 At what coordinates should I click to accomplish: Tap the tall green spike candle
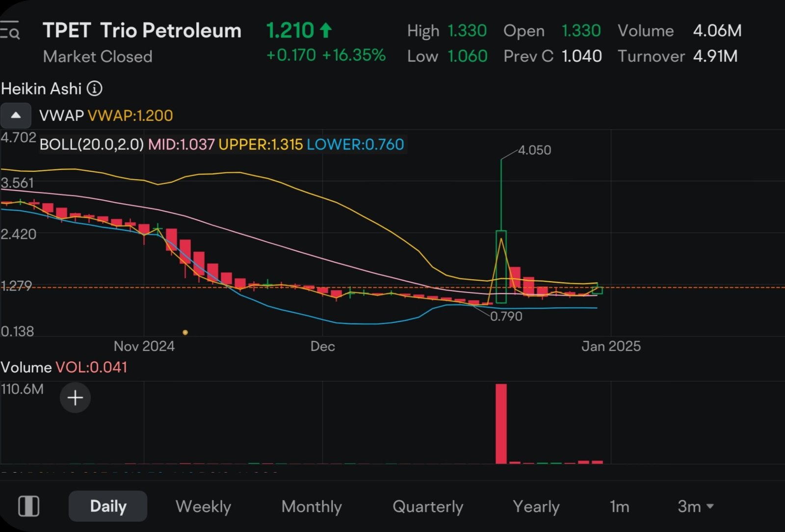(x=501, y=231)
